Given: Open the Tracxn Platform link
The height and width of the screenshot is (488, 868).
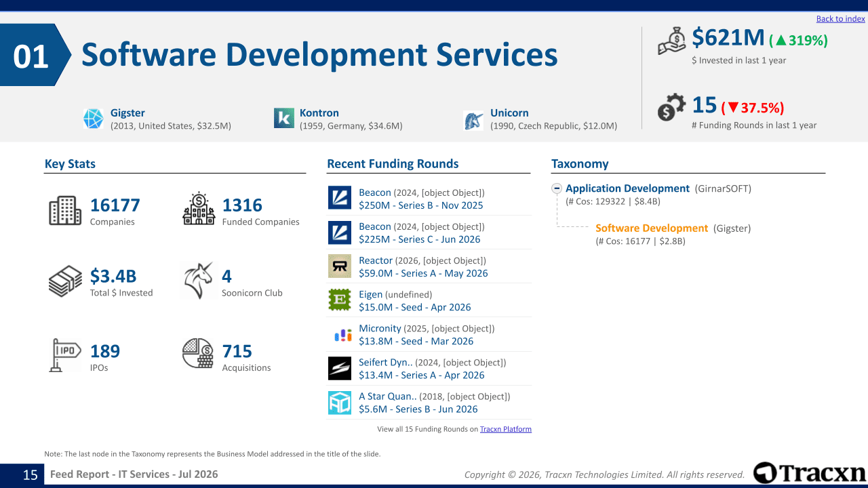Looking at the screenshot, I should click(x=506, y=429).
